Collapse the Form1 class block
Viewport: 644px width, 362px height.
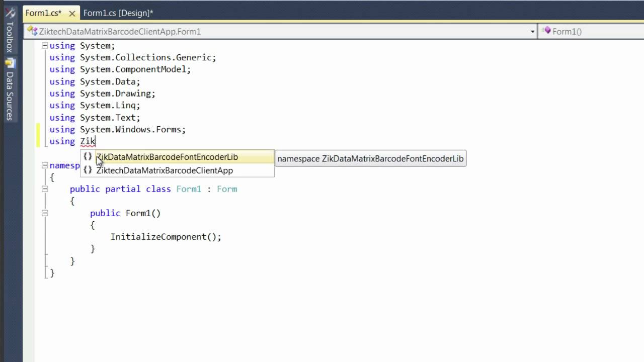(45, 189)
